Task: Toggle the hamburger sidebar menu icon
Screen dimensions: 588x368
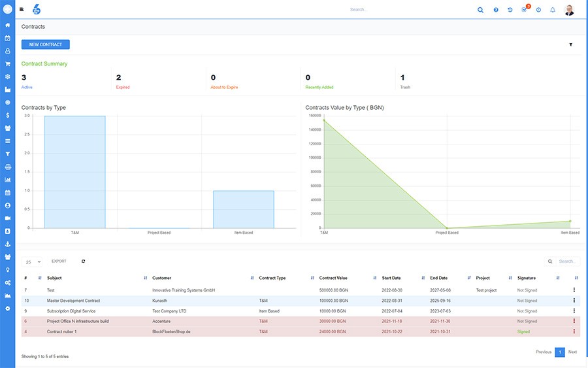Action: pos(22,9)
